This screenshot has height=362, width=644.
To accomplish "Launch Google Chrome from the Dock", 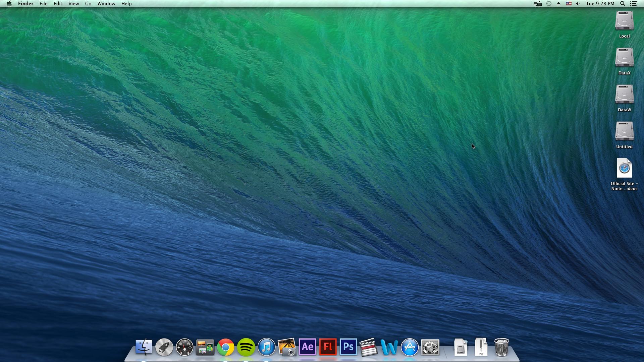I will click(x=225, y=347).
